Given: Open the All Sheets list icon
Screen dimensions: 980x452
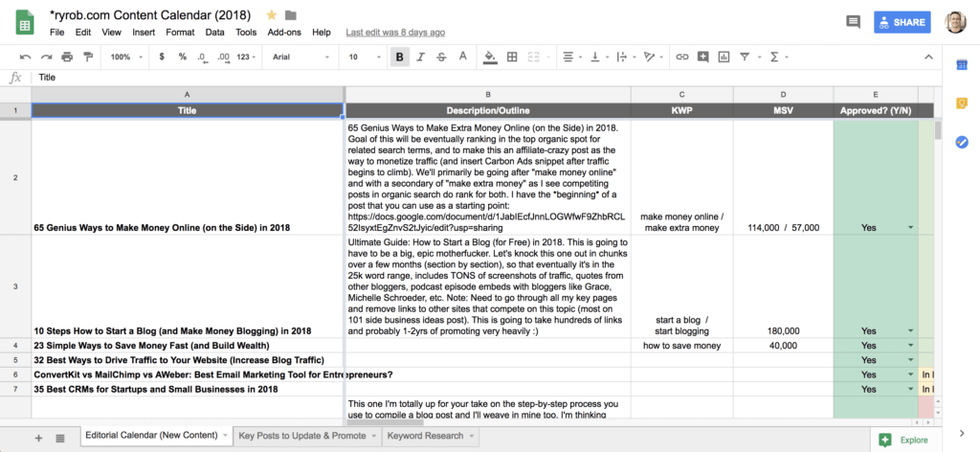Looking at the screenshot, I should (x=60, y=439).
